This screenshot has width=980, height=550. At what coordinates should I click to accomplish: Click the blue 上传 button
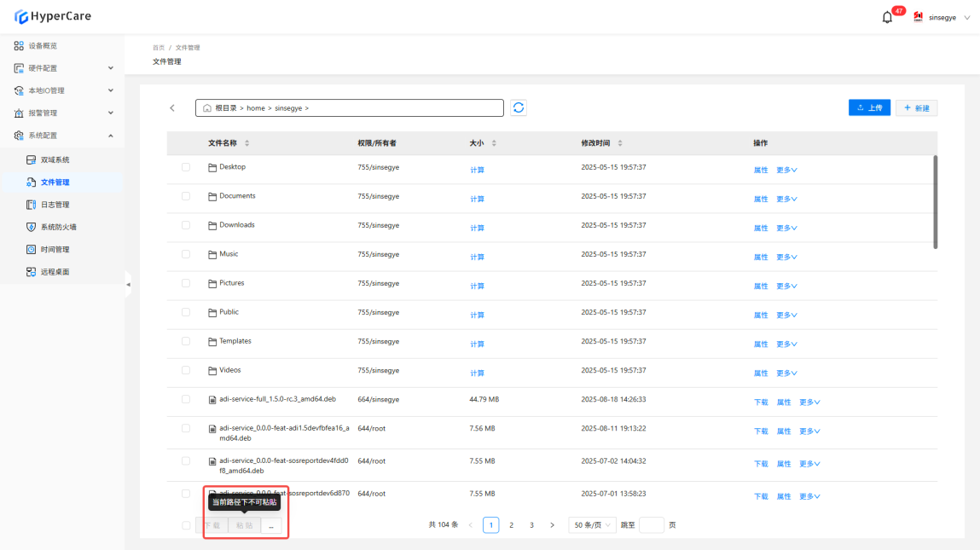point(869,108)
